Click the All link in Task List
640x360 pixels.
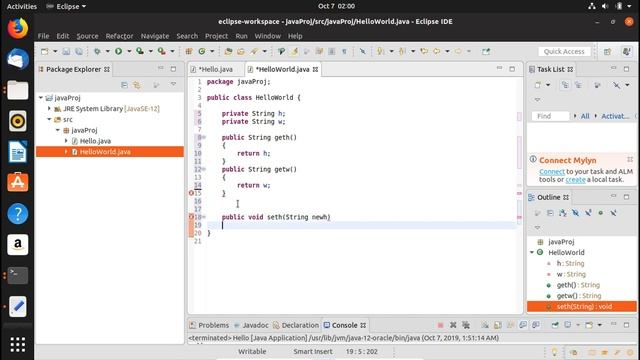585,116
